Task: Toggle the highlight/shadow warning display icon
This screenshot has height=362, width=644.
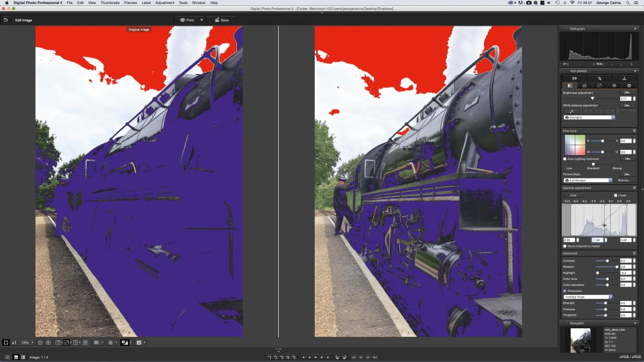Action: (125, 342)
